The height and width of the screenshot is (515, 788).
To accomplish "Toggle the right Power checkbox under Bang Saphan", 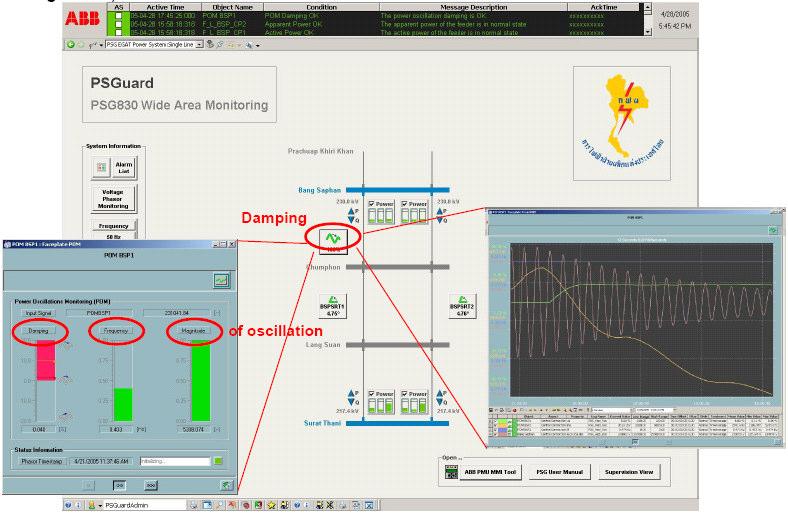I will tap(405, 204).
